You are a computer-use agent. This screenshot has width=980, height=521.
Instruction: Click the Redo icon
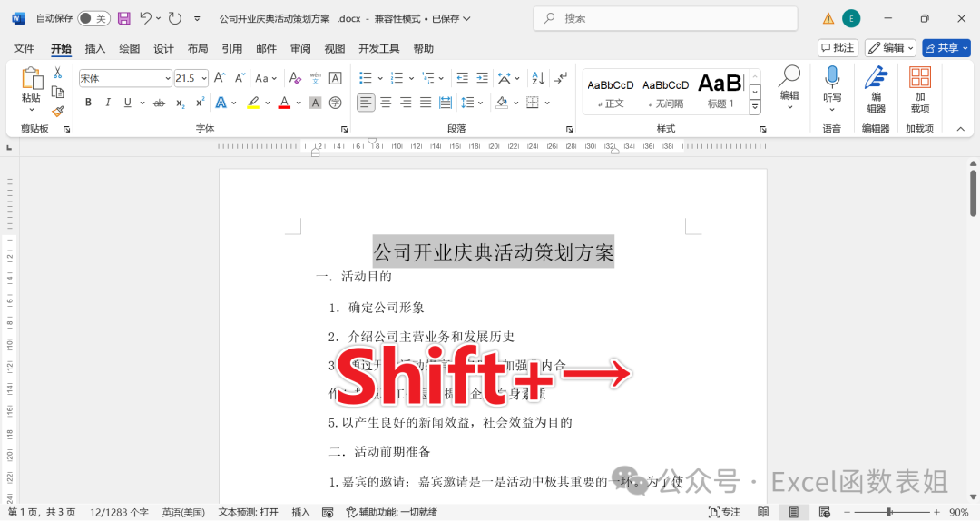pyautogui.click(x=175, y=18)
